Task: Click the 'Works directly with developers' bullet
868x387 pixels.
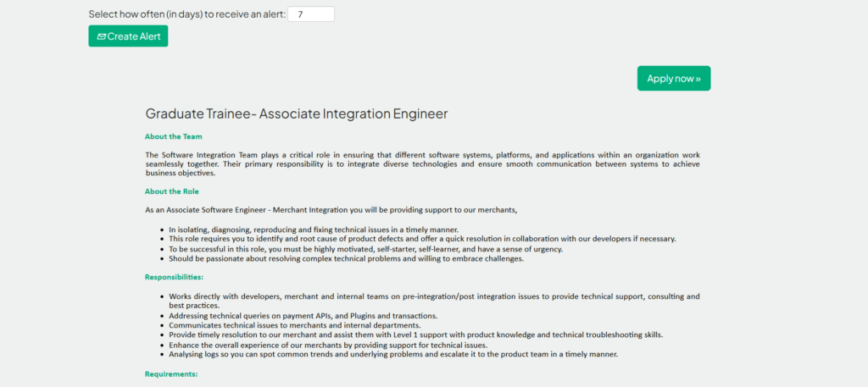Action: [x=434, y=296]
